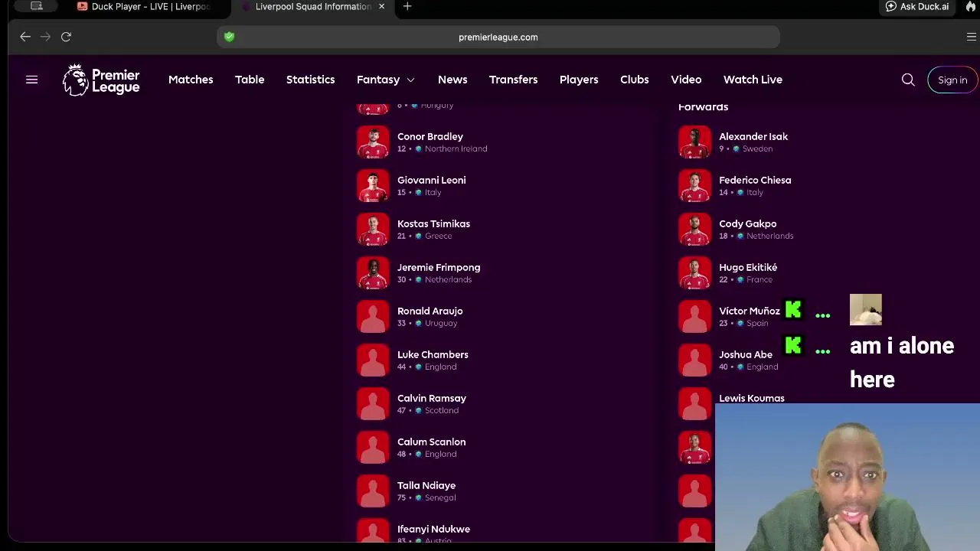
Task: Open the Premier League hamburger menu
Action: click(x=31, y=80)
